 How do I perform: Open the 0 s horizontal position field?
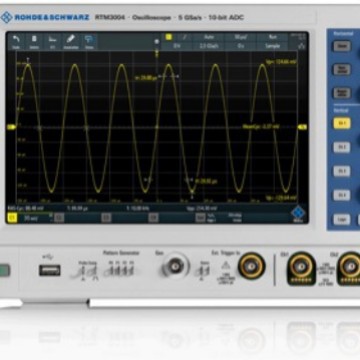240,46
